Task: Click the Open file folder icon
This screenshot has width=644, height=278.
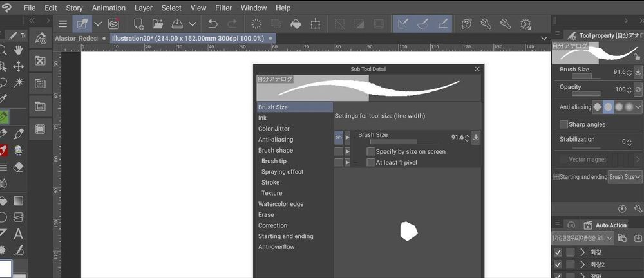Action: (158, 24)
